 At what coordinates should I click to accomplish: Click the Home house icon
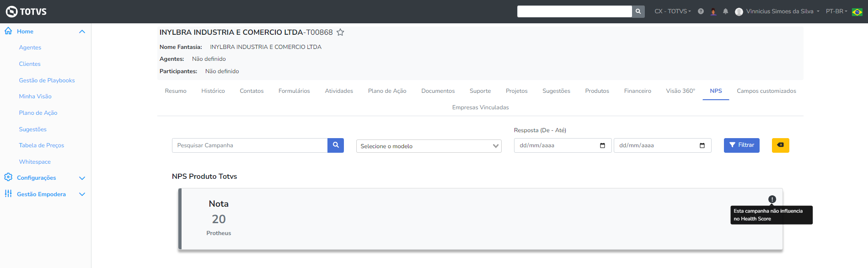tap(8, 31)
